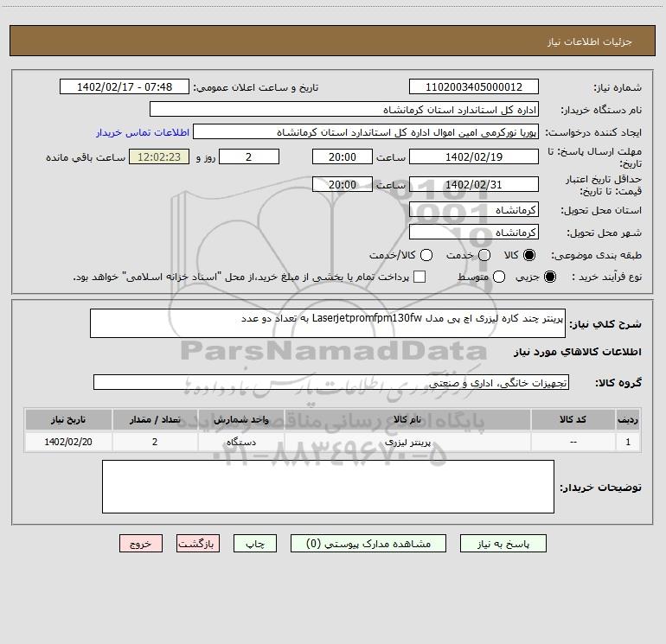666x644 pixels.
Task: Click the توضیحات خریدار text area
Action: click(x=328, y=487)
